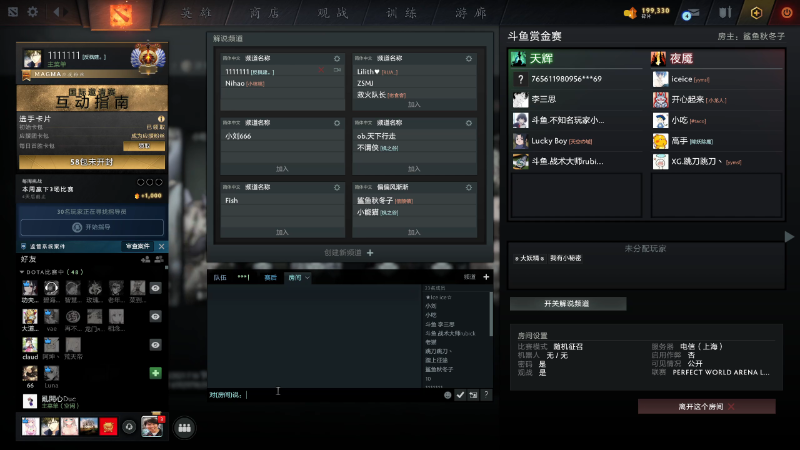Screen dimensions: 800x450
Task: Click the chat member list scrollbar
Action: tap(491, 314)
